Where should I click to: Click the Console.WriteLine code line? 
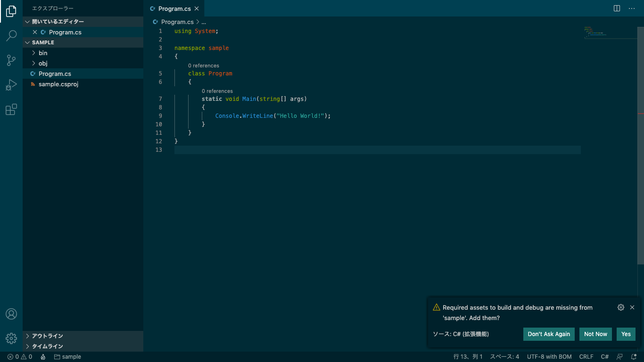click(x=273, y=116)
